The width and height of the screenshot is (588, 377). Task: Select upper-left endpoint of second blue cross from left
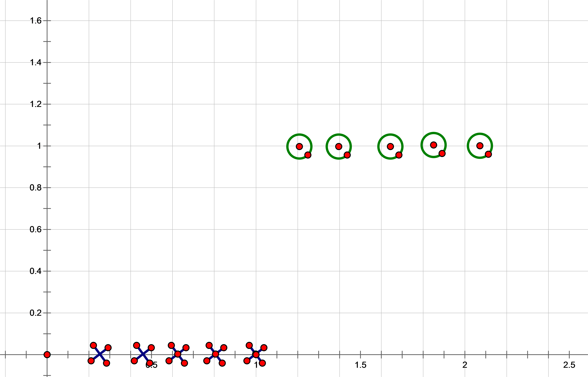(x=137, y=345)
